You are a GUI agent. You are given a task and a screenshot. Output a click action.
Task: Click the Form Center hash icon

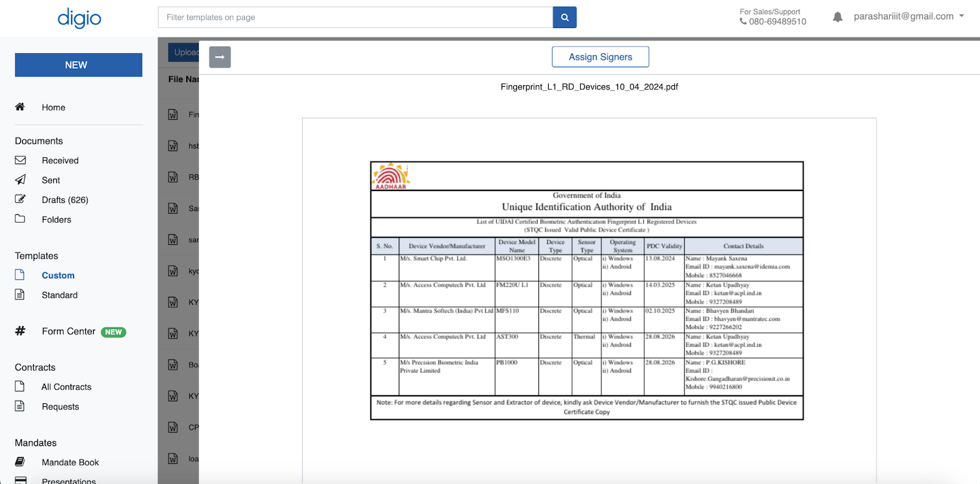coord(20,331)
